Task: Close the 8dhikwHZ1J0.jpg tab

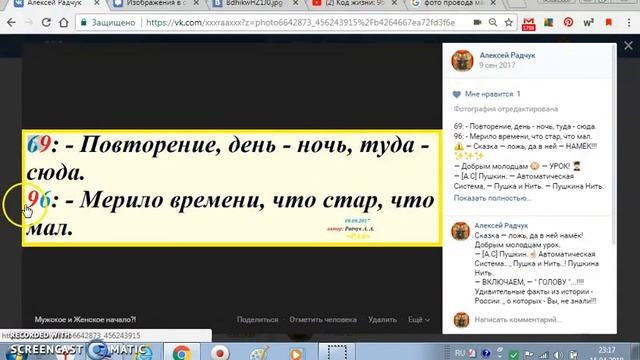Action: [x=296, y=3]
